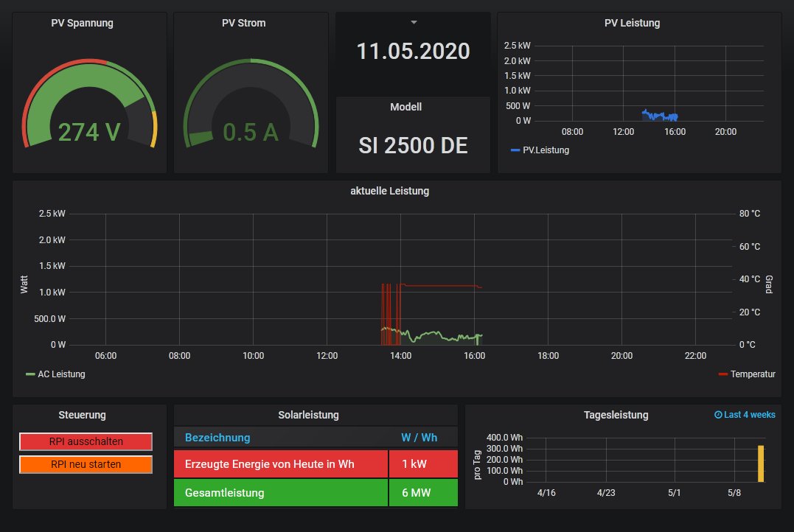
Task: Open the aktuelle Leistung panel title menu
Action: click(389, 191)
